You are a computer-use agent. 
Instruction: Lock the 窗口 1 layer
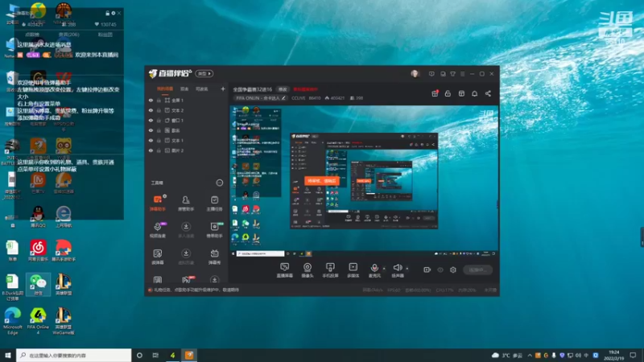[x=159, y=120]
